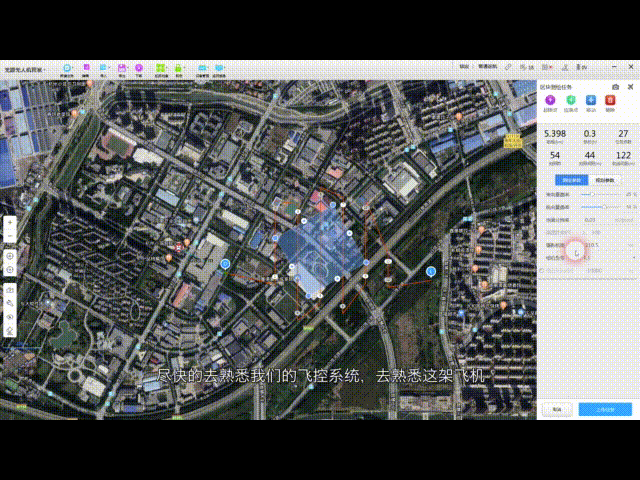Click the blue move icon in task panel
The height and width of the screenshot is (480, 640).
pos(591,101)
